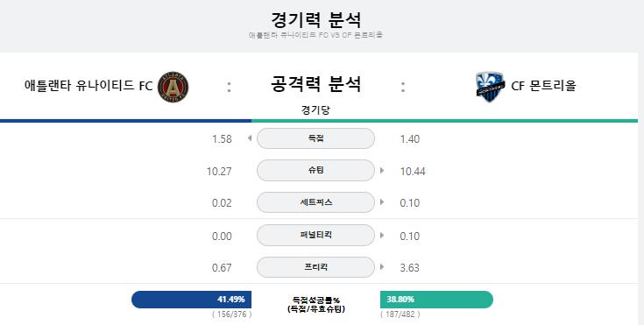Click the right arrow beside 페널티킥

click(382, 235)
